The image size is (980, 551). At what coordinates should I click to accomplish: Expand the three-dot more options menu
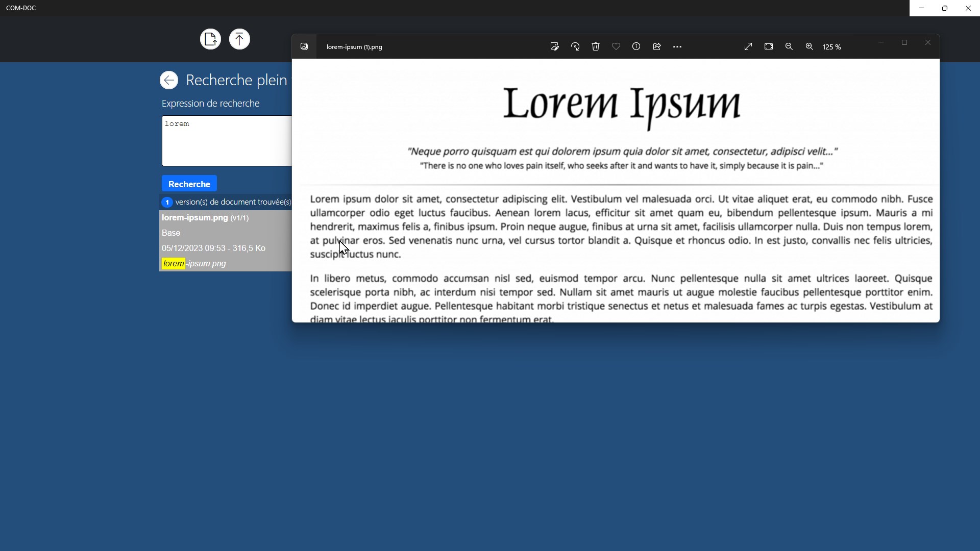click(x=677, y=46)
